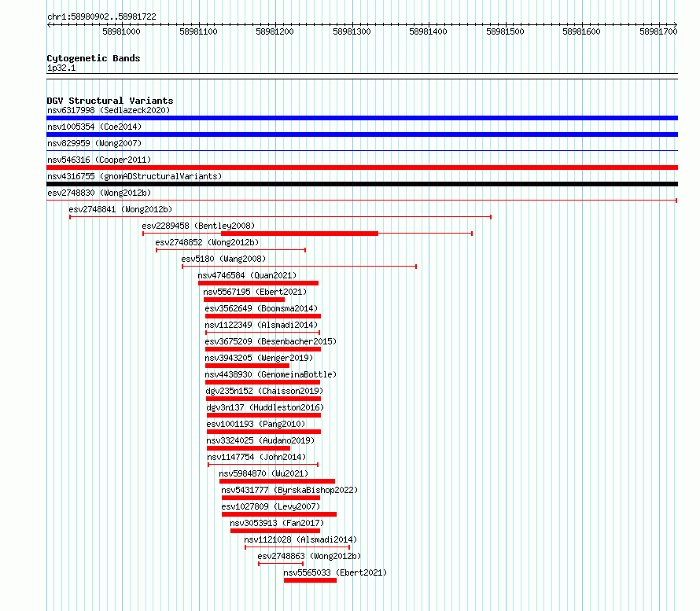Click the thick red segment of esv2289458

(x=300, y=234)
